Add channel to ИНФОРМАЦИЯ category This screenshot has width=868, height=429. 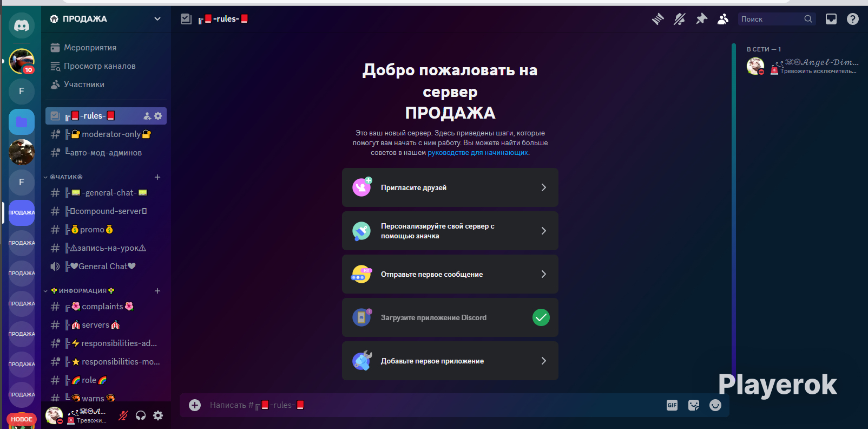(x=157, y=291)
